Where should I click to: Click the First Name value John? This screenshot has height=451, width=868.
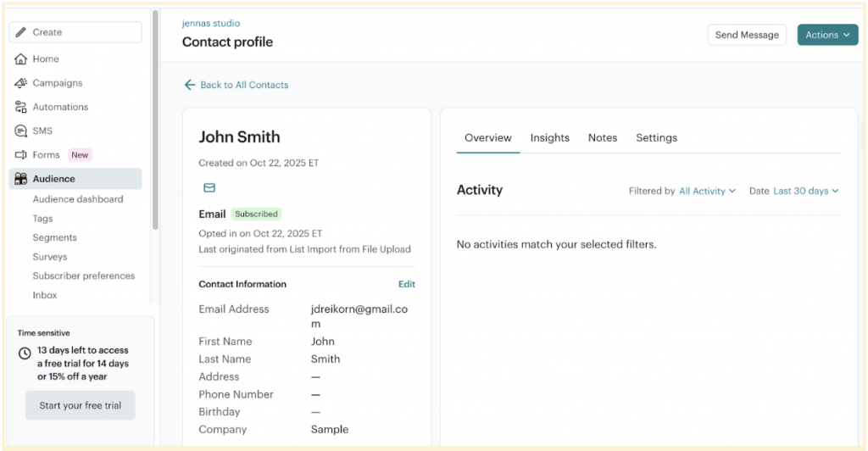[323, 342]
